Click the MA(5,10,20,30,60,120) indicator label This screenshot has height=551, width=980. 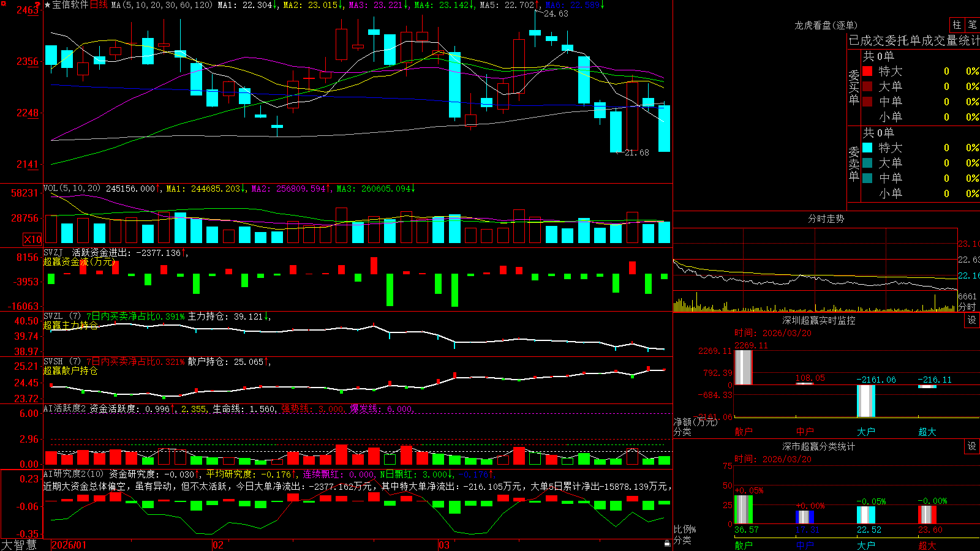coord(162,5)
